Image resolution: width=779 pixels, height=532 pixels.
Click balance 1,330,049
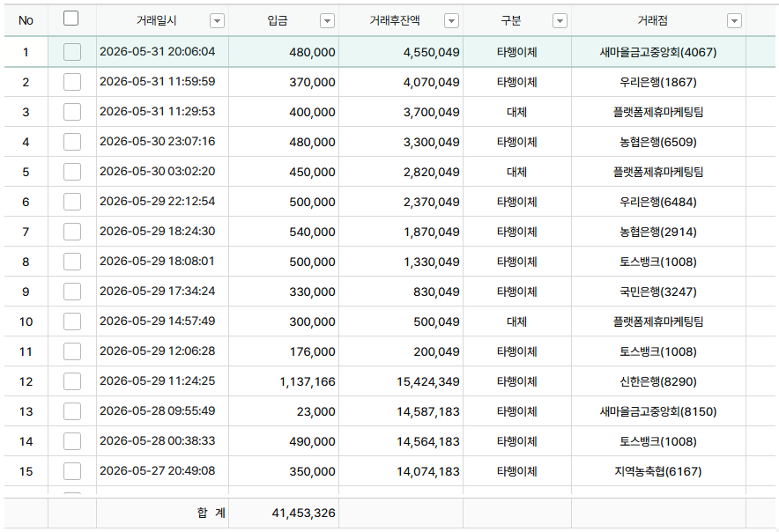pos(431,262)
